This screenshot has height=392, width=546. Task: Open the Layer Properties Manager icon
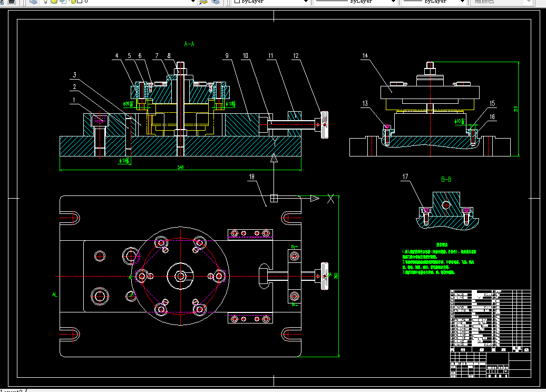[x=33, y=2]
